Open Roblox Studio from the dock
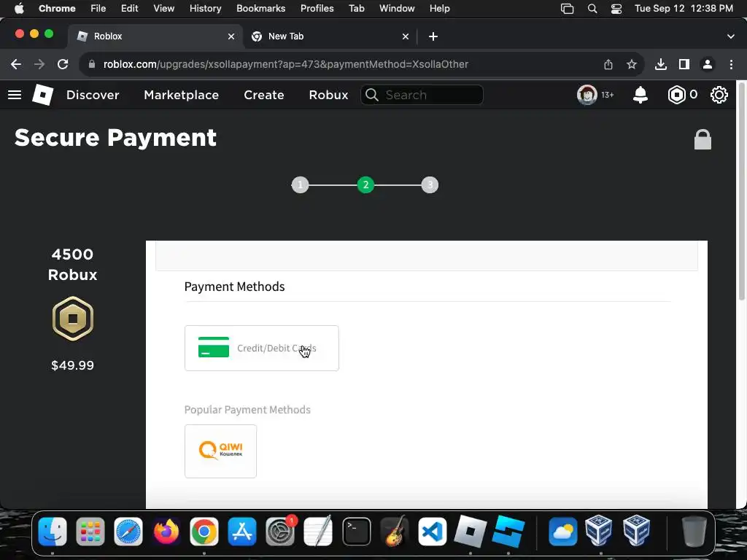Image resolution: width=747 pixels, height=560 pixels. click(x=508, y=532)
